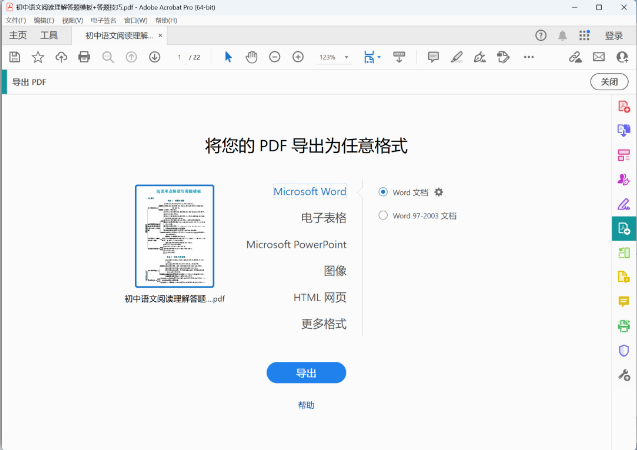This screenshot has height=450, width=637.
Task: Open Protect shield tool in sidebar
Action: [624, 350]
